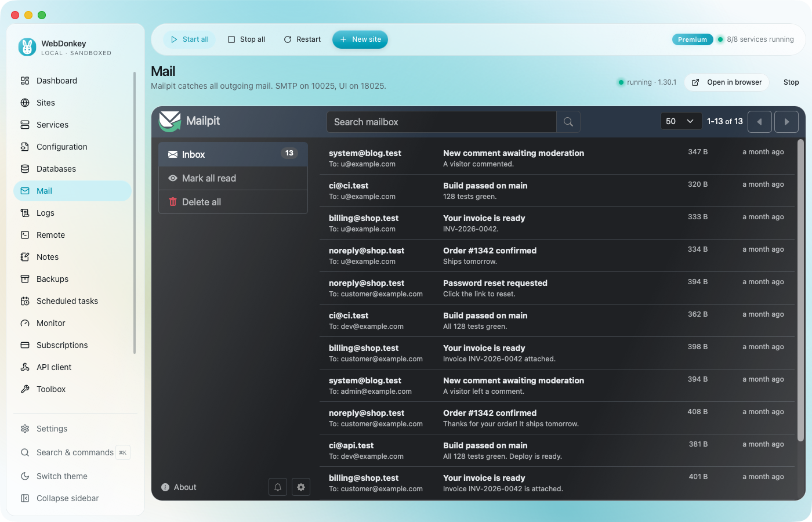Go to next page of messages

tap(786, 122)
